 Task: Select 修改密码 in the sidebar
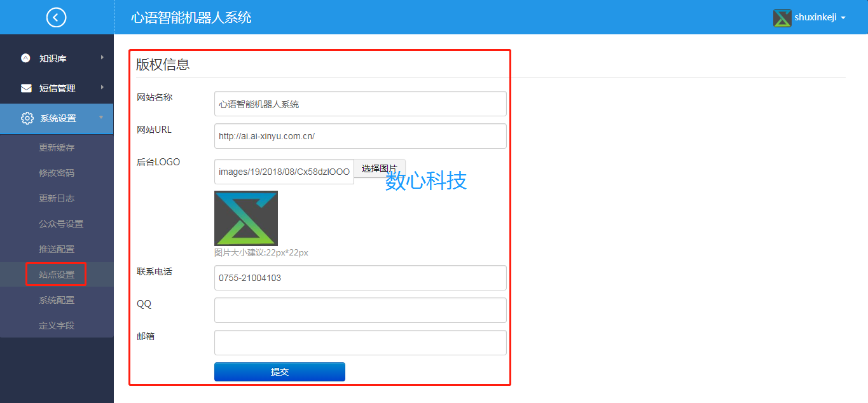pos(56,172)
